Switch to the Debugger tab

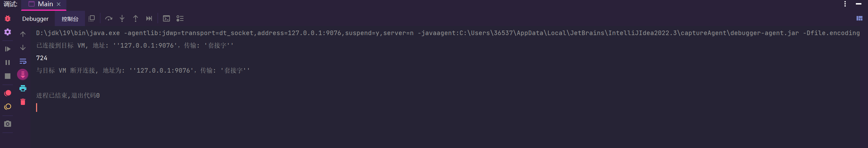point(35,19)
